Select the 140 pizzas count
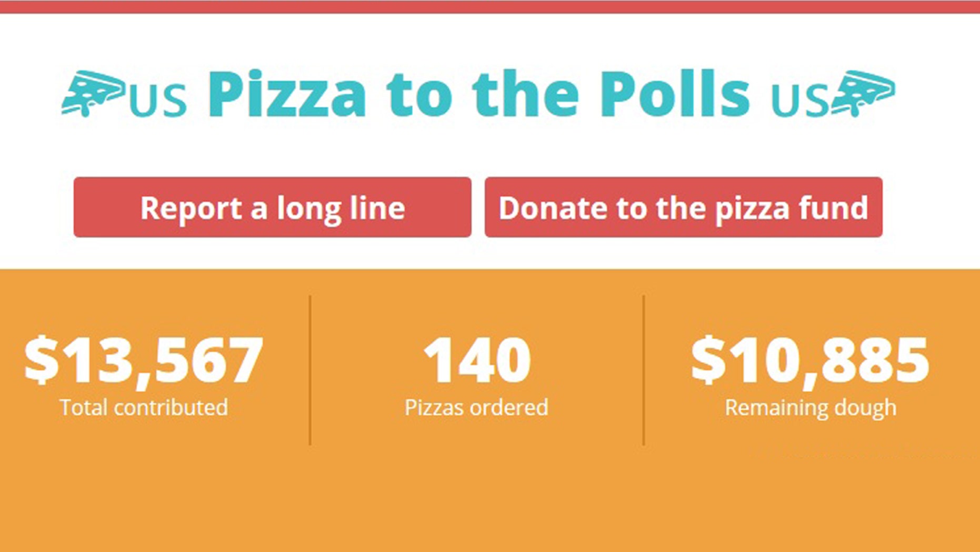The height and width of the screenshot is (552, 980). click(x=477, y=360)
